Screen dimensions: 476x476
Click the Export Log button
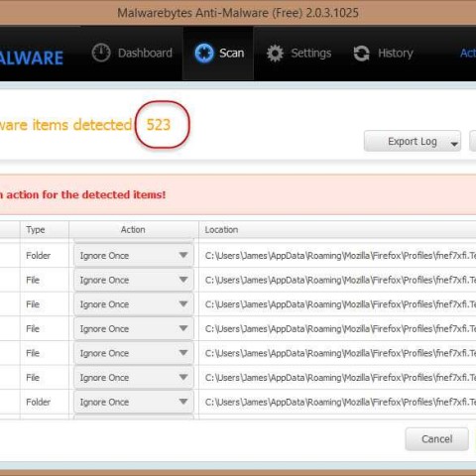413,142
